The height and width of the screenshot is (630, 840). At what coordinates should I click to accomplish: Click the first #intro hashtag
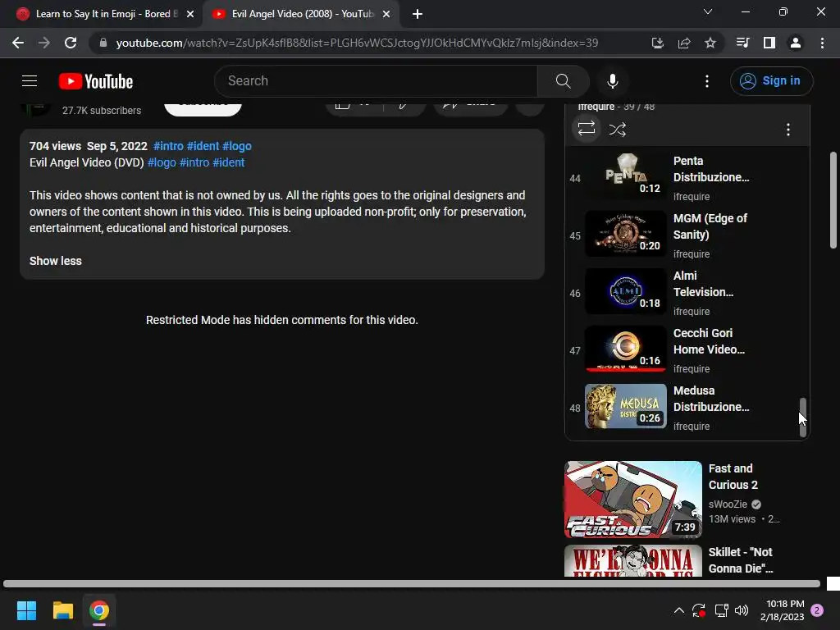(168, 146)
